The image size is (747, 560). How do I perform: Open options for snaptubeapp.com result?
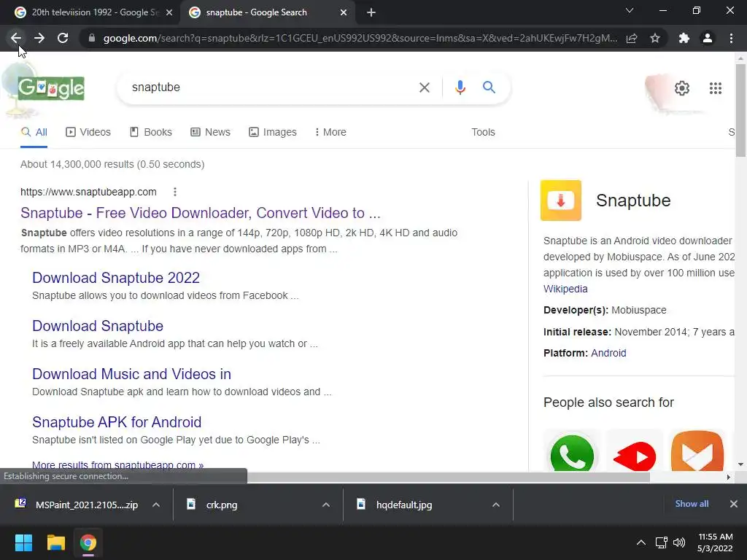[175, 192]
